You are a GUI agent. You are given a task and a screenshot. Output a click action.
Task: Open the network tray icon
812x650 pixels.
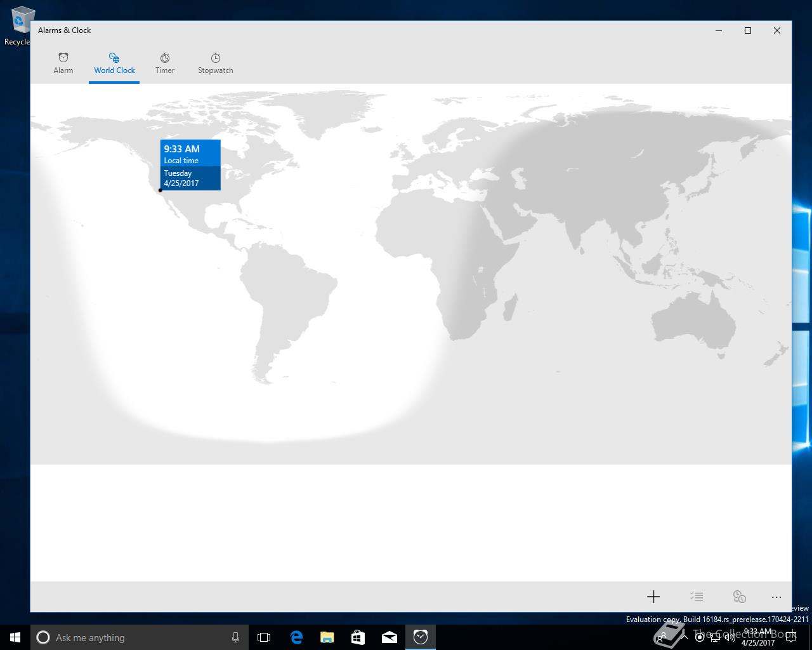715,637
